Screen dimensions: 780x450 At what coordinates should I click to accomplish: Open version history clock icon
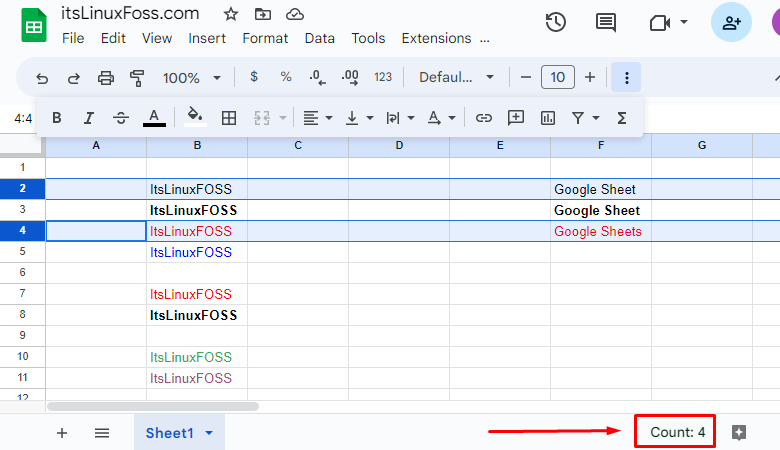coord(556,22)
